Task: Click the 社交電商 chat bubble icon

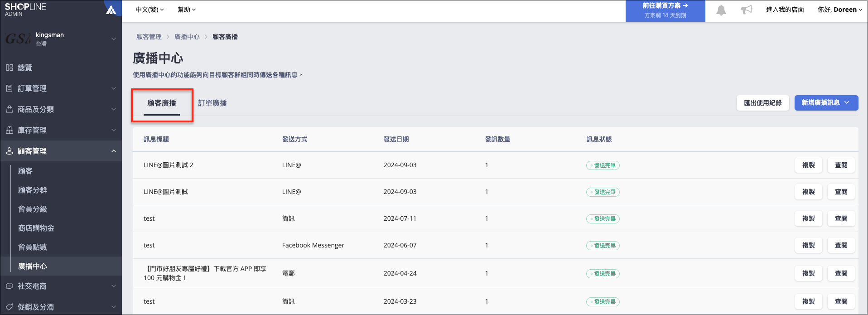Action: tap(10, 286)
